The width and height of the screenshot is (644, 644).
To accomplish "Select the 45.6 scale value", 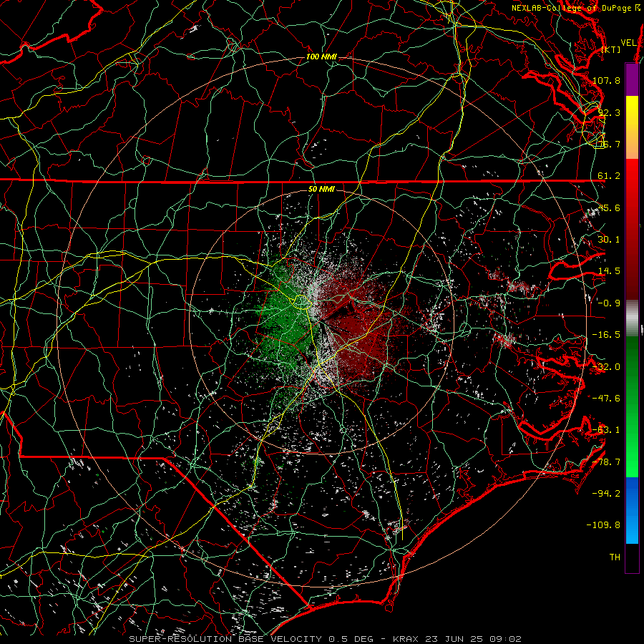I will 609,208.
